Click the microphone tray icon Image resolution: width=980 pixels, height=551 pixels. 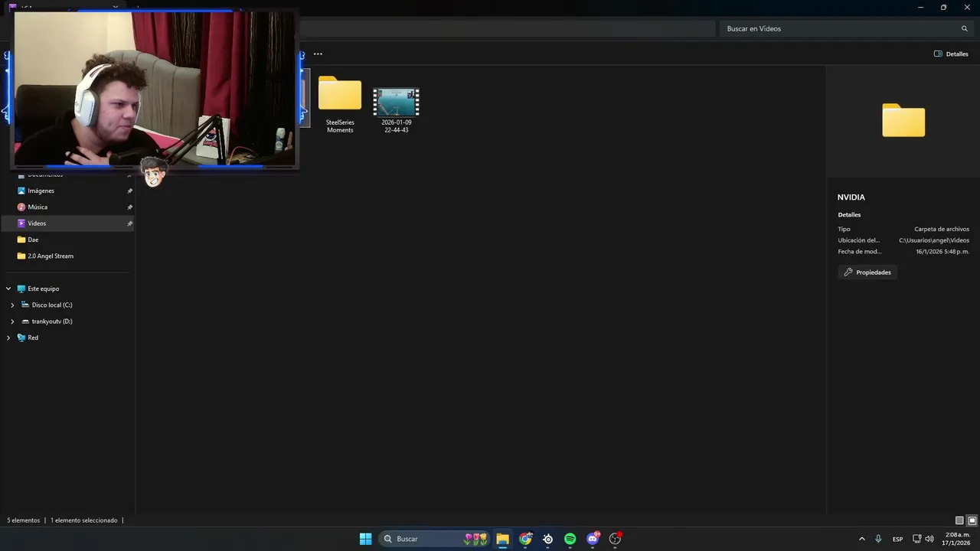click(x=878, y=539)
